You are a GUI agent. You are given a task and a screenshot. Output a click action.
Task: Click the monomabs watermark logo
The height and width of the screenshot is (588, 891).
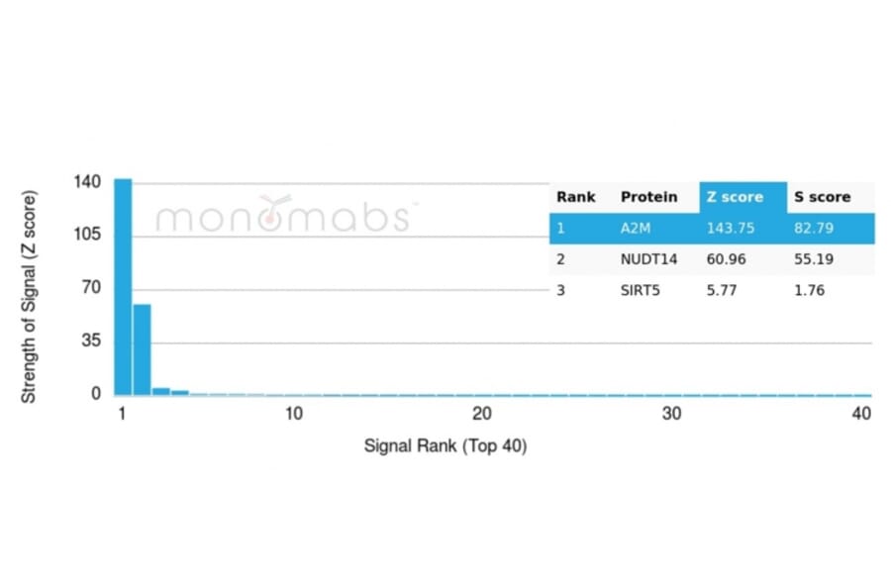click(283, 215)
